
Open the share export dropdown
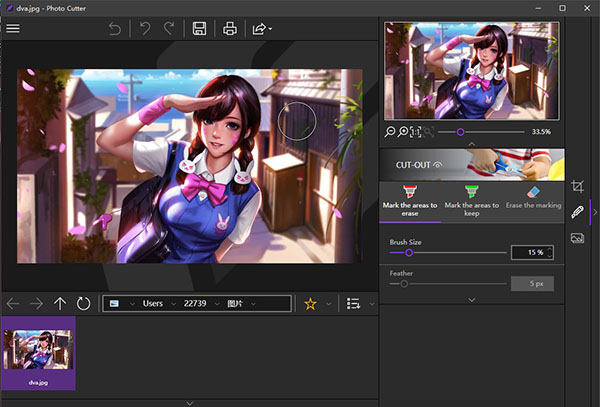coord(262,28)
